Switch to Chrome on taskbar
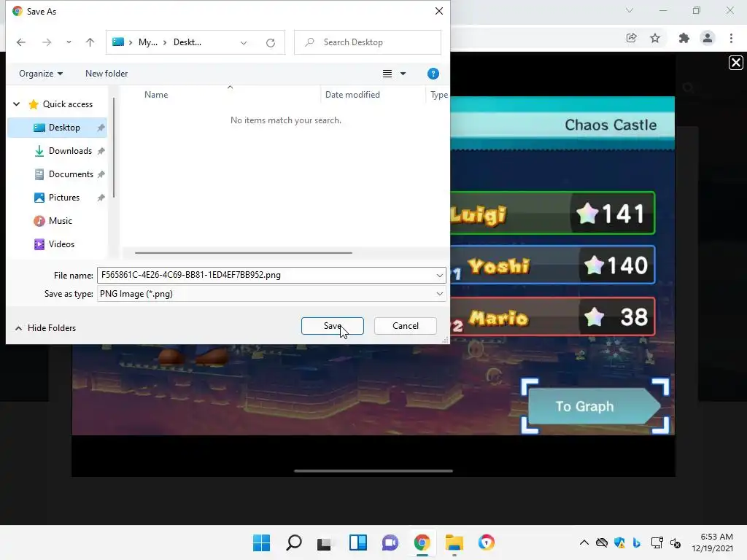747x560 pixels. pos(422,542)
